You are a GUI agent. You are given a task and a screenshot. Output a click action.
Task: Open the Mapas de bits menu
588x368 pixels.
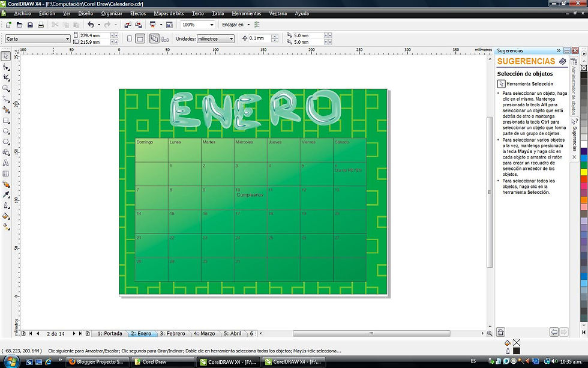169,13
